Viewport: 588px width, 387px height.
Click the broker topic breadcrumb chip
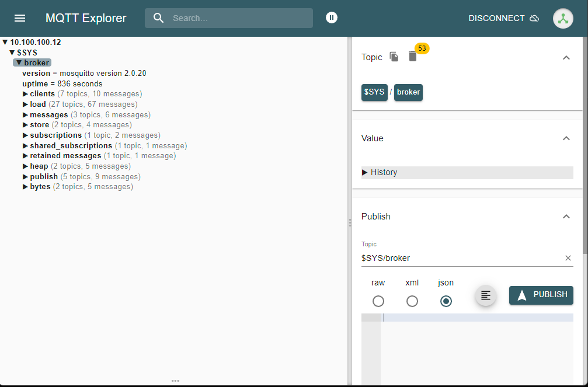pos(408,92)
